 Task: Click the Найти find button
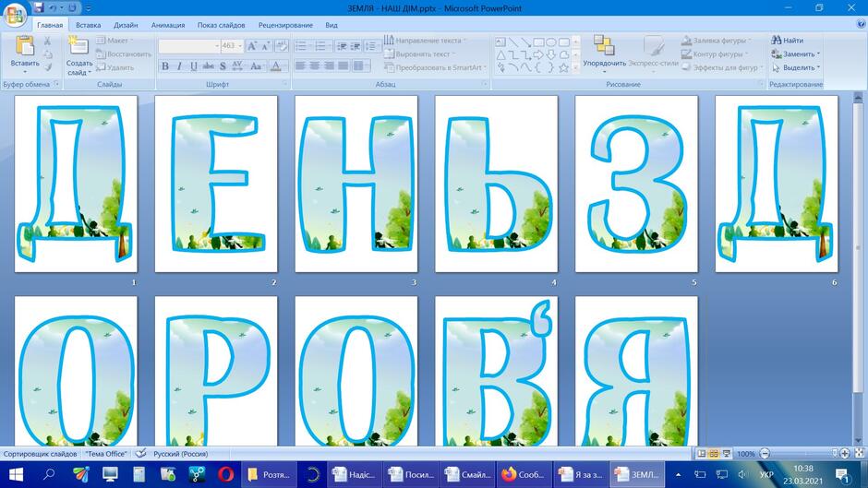click(x=788, y=41)
